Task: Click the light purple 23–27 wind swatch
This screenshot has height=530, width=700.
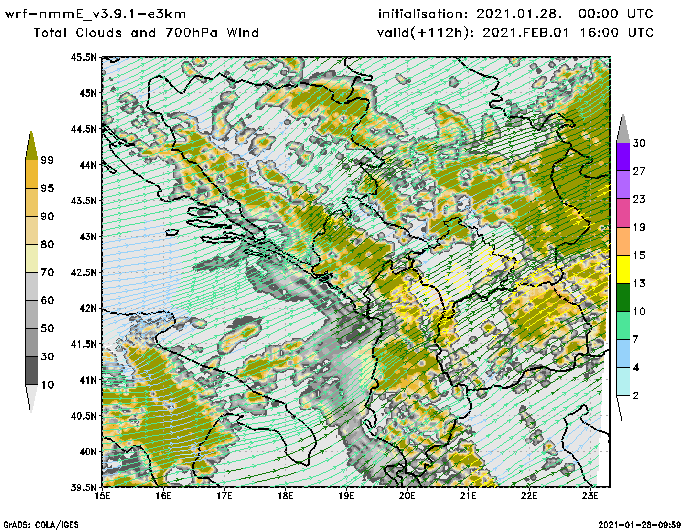Action: (623, 185)
